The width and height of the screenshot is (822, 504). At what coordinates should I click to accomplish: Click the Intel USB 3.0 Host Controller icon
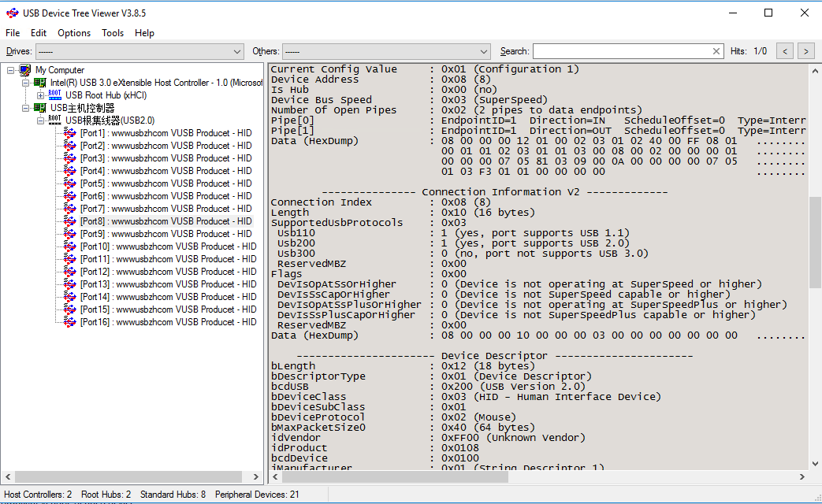coord(39,83)
